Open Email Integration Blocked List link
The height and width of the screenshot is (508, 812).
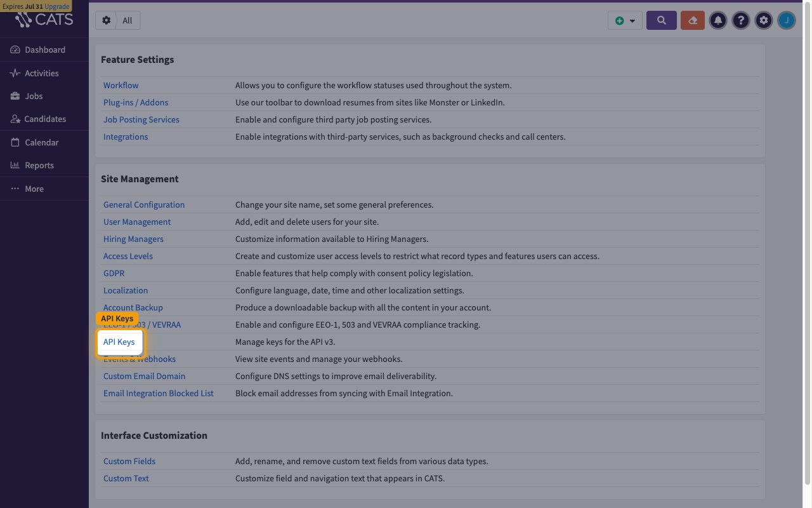click(159, 393)
